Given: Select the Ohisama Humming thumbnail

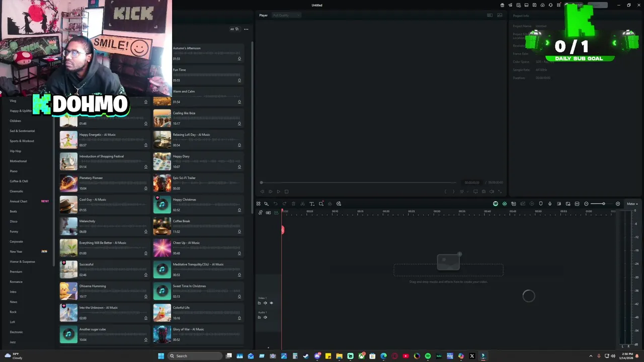Looking at the screenshot, I should (x=68, y=291).
